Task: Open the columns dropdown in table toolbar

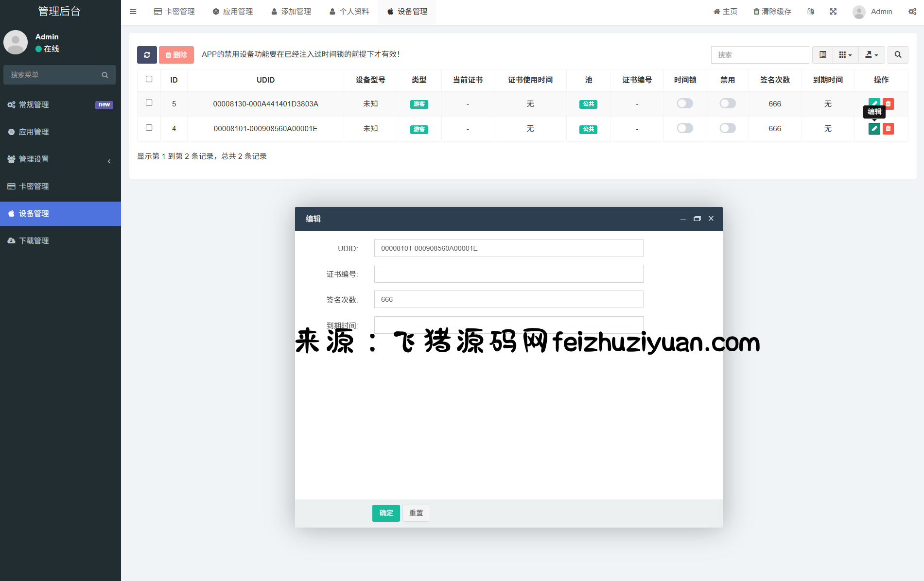Action: (x=845, y=55)
